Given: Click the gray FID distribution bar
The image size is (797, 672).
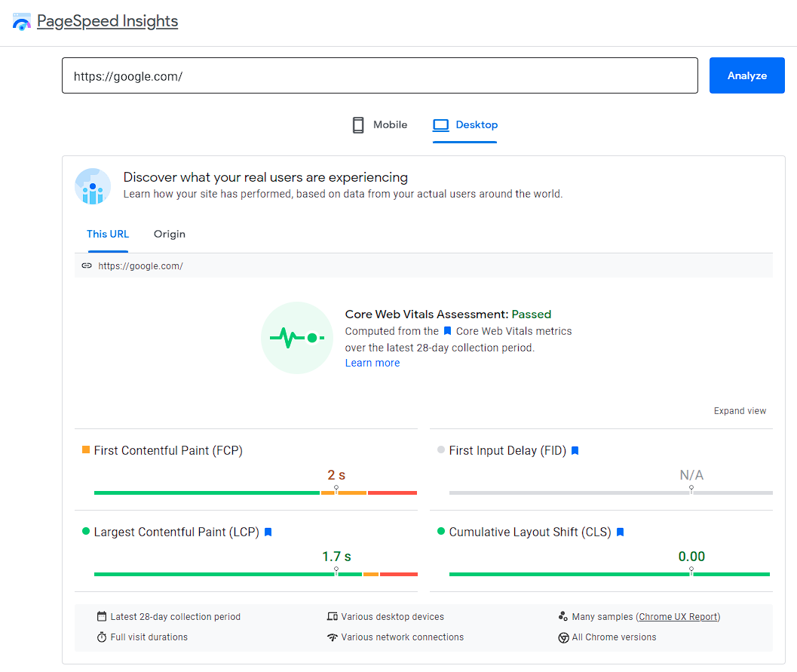Looking at the screenshot, I should point(611,492).
